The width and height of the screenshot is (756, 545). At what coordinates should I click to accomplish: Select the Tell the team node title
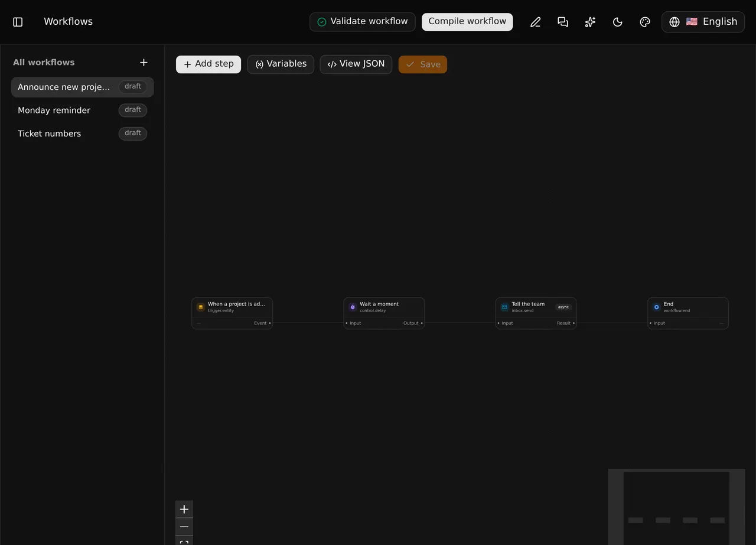pyautogui.click(x=528, y=304)
